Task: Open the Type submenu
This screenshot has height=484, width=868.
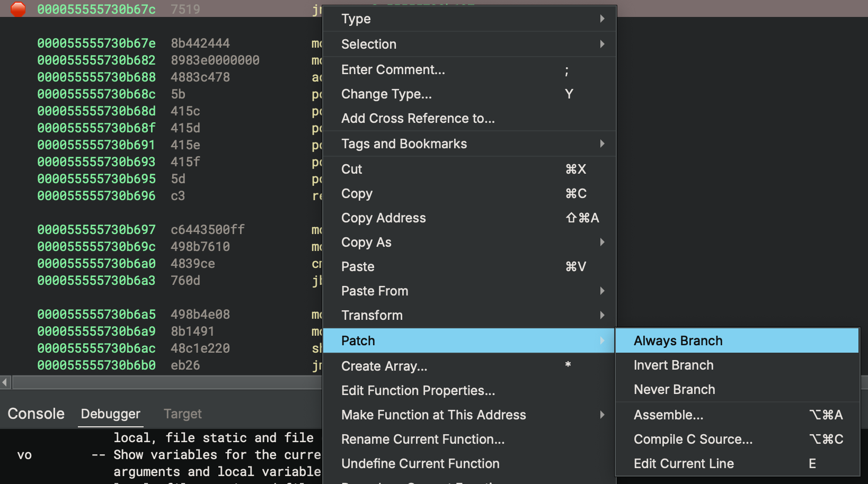Action: point(470,19)
